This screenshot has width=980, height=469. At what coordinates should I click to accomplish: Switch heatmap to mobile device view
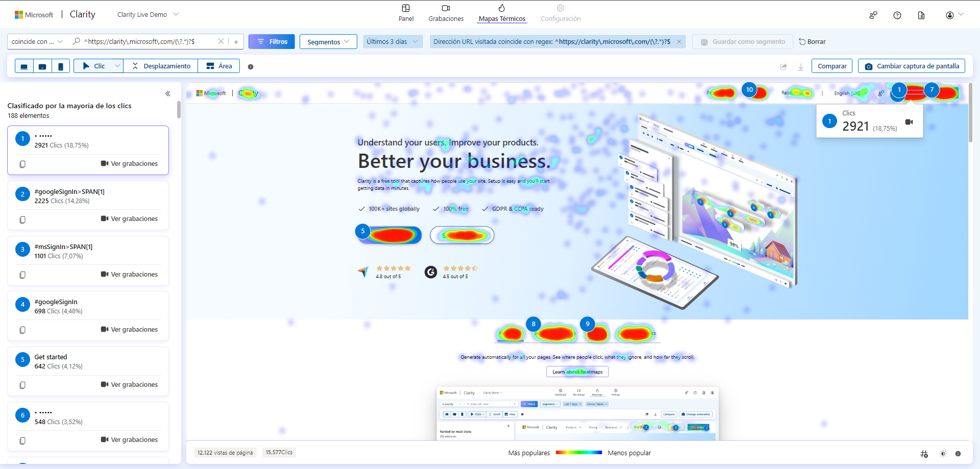pos(61,66)
